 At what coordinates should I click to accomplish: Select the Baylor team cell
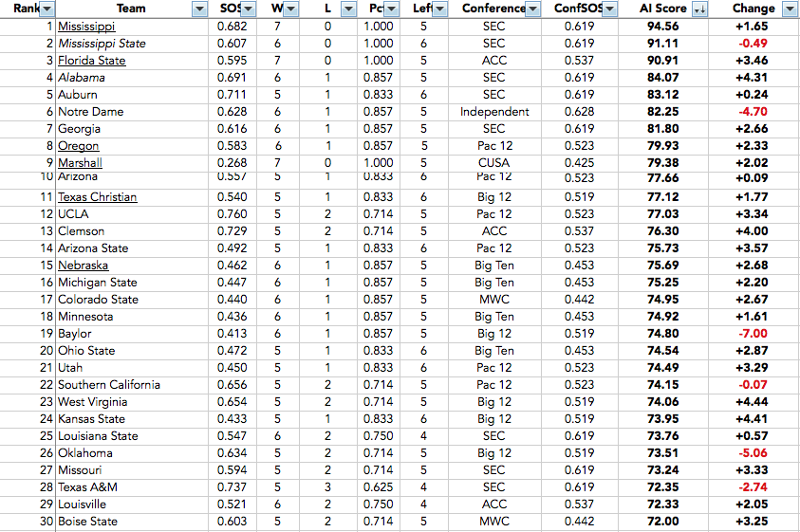tap(132, 334)
